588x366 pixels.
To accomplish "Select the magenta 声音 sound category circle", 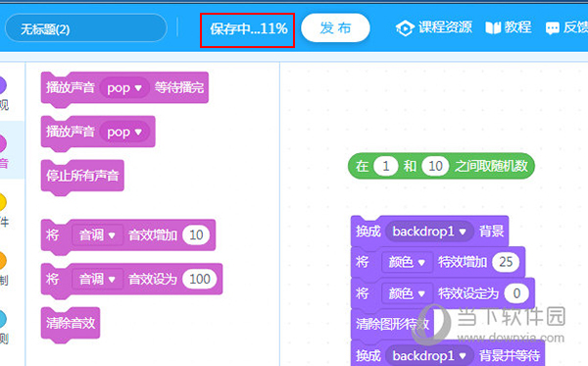I will (x=2, y=144).
